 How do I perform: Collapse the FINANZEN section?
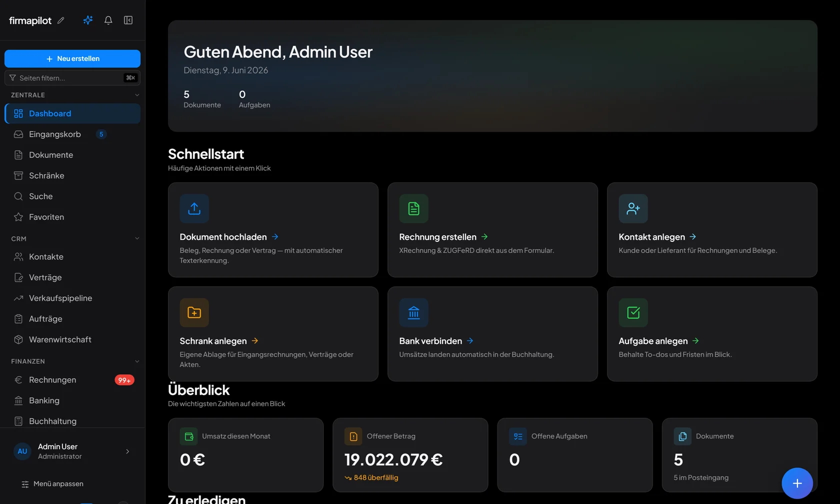pos(137,361)
